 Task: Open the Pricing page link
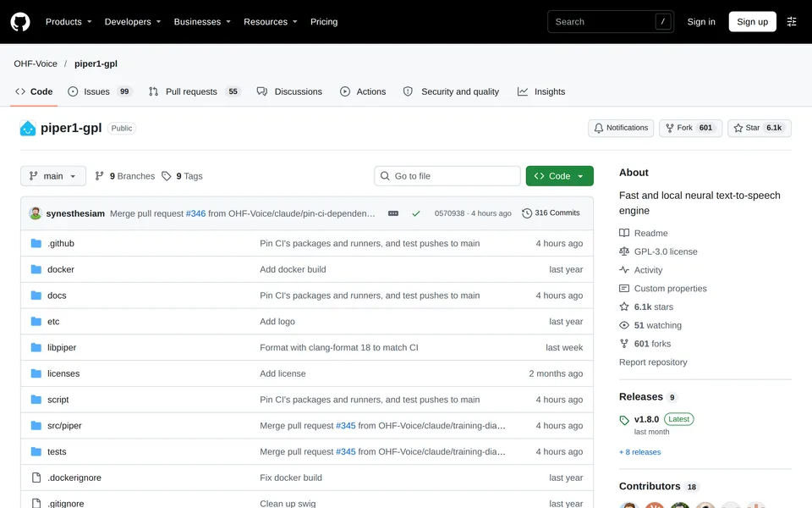pos(324,22)
